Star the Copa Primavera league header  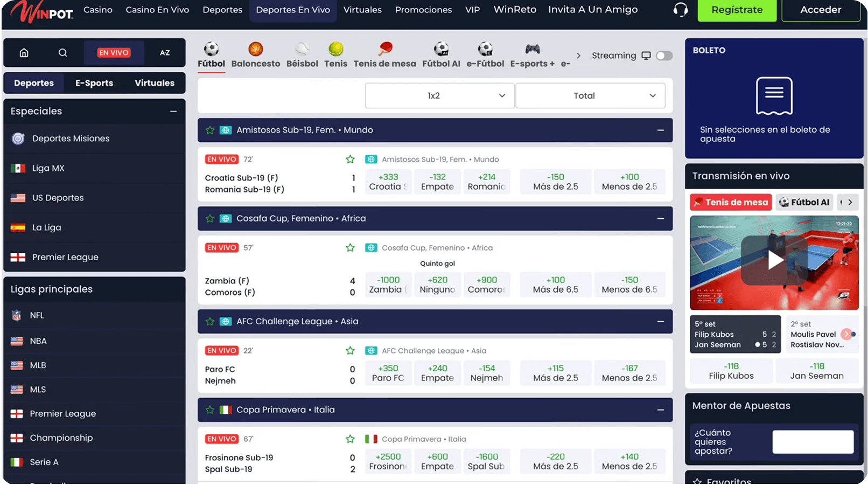[210, 410]
